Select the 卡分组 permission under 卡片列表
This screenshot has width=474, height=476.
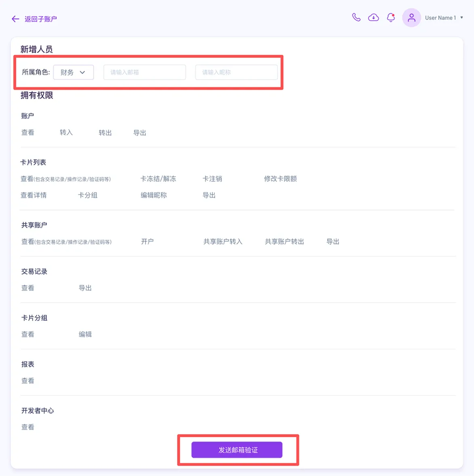point(88,195)
